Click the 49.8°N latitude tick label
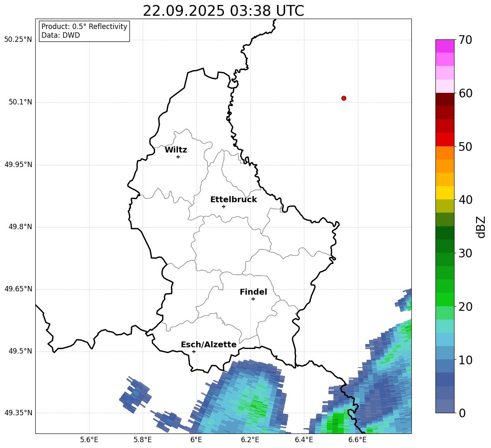491x448 pixels. 20,227
